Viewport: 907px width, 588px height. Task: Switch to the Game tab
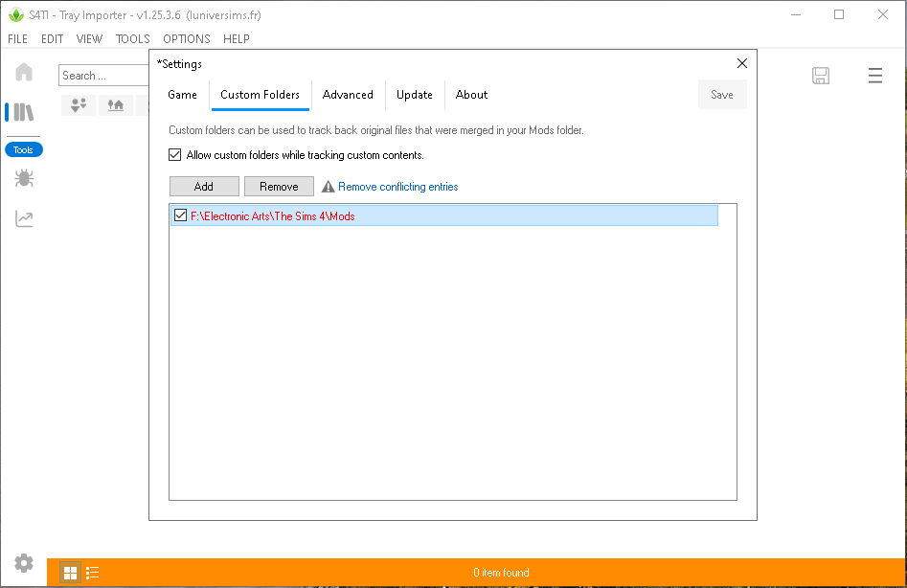pyautogui.click(x=182, y=95)
